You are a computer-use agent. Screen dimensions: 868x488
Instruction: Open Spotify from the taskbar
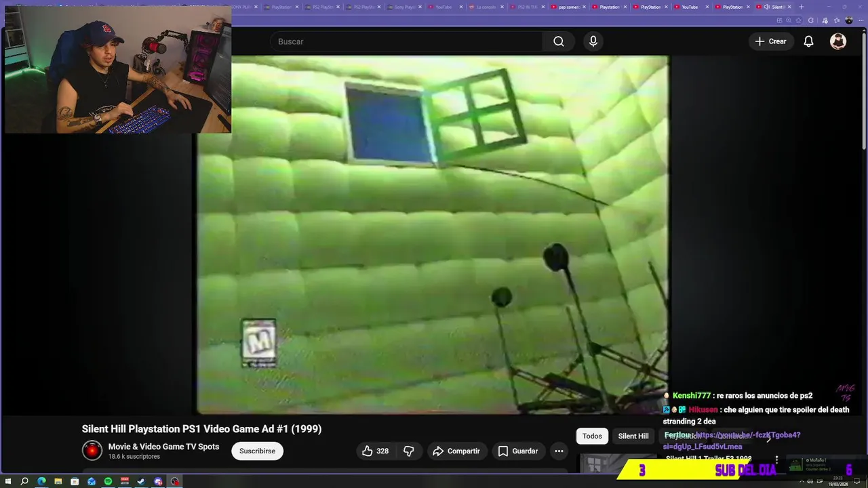[x=108, y=481]
